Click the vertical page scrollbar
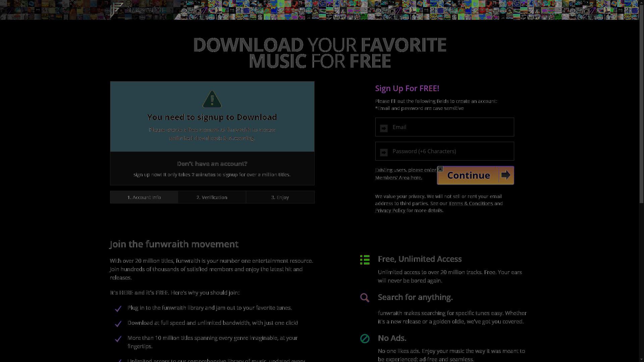 click(x=642, y=181)
